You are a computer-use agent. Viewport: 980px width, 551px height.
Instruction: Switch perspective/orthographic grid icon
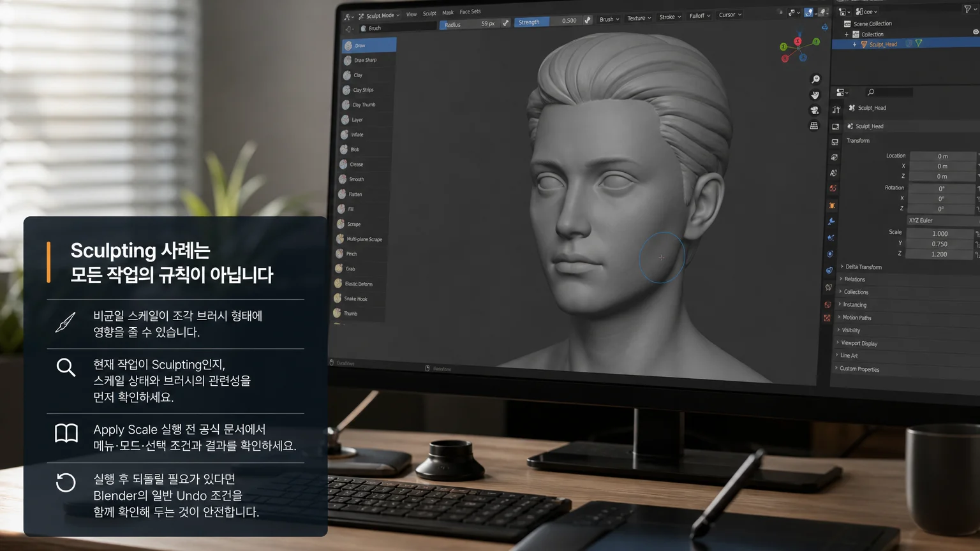(x=813, y=126)
